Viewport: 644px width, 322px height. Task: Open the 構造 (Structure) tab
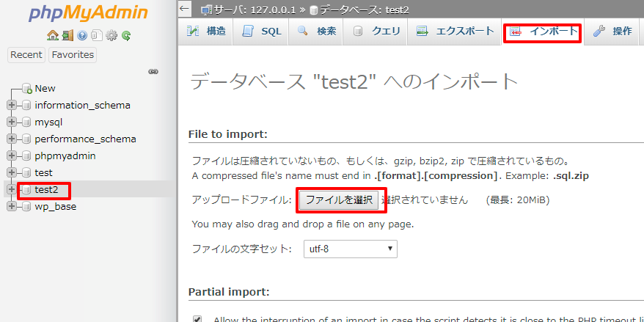click(x=207, y=32)
